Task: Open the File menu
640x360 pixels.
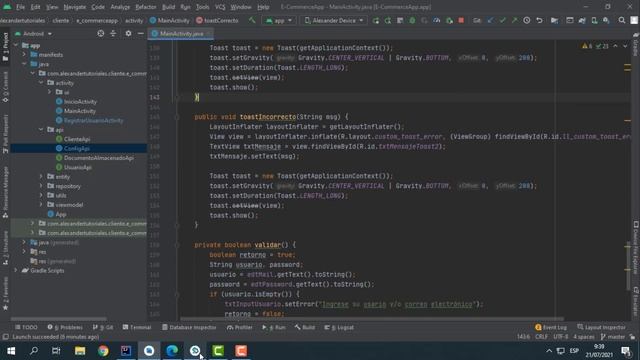Action: click(x=20, y=7)
